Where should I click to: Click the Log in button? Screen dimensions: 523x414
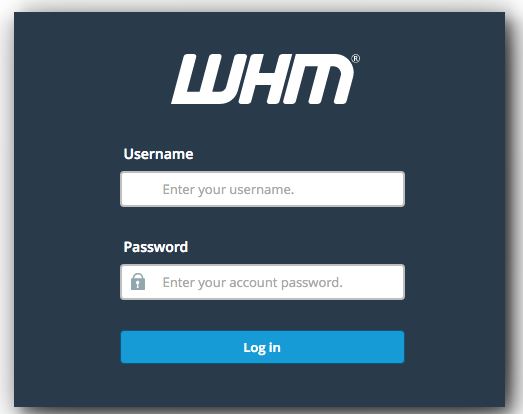(x=263, y=347)
